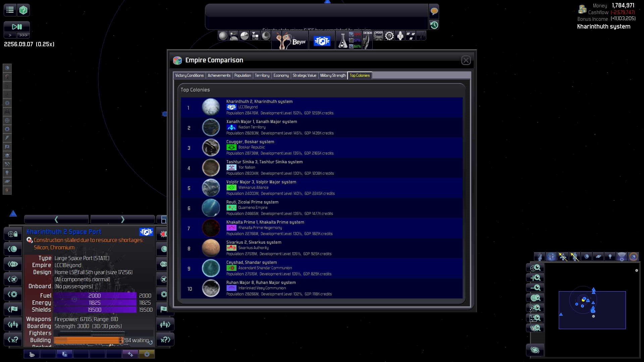Switch to the Military Strength tab

tap(333, 75)
